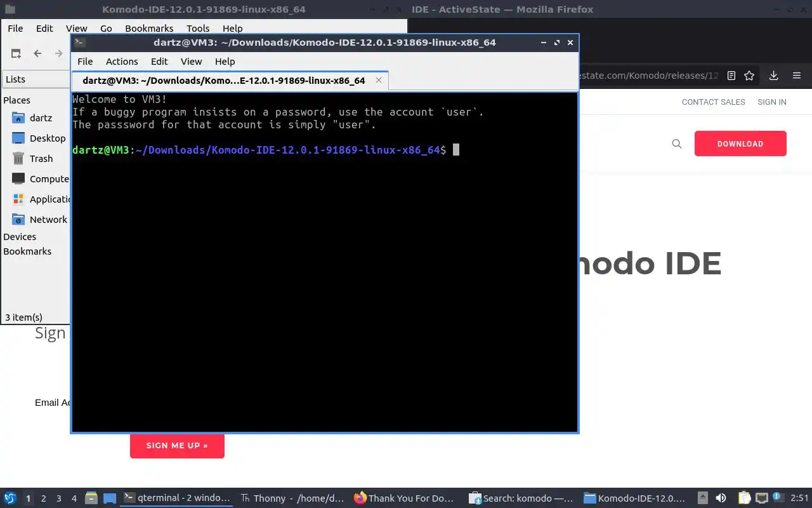
Task: Open the qterminal View menu
Action: (191, 62)
